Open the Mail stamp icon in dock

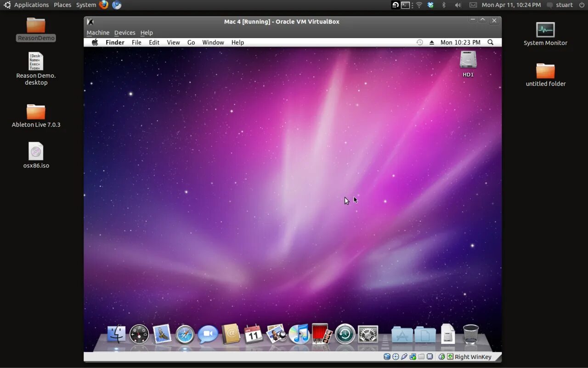point(162,334)
